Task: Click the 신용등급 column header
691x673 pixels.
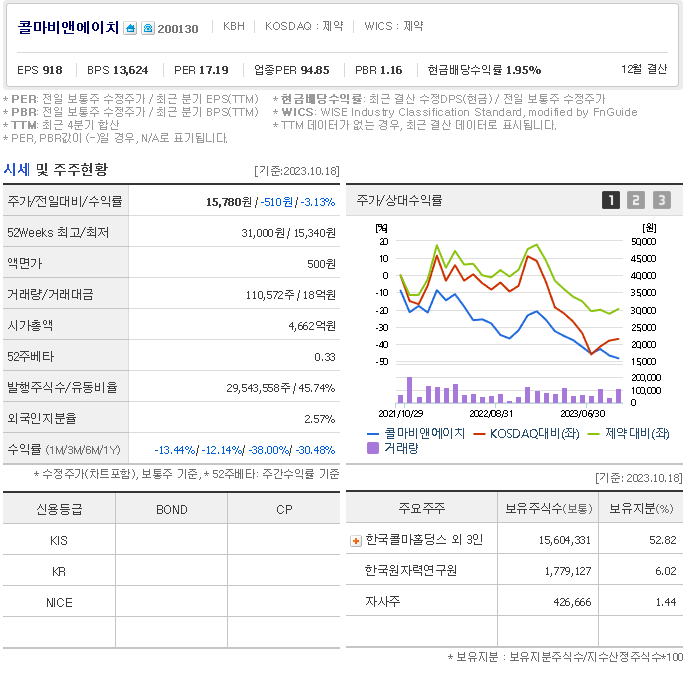Action: pyautogui.click(x=59, y=509)
